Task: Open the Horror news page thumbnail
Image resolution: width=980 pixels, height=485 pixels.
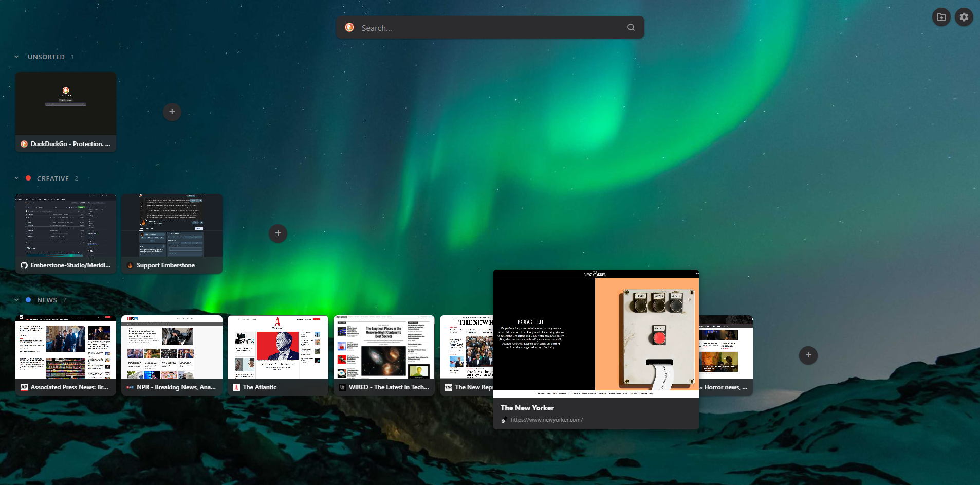Action: click(x=726, y=347)
